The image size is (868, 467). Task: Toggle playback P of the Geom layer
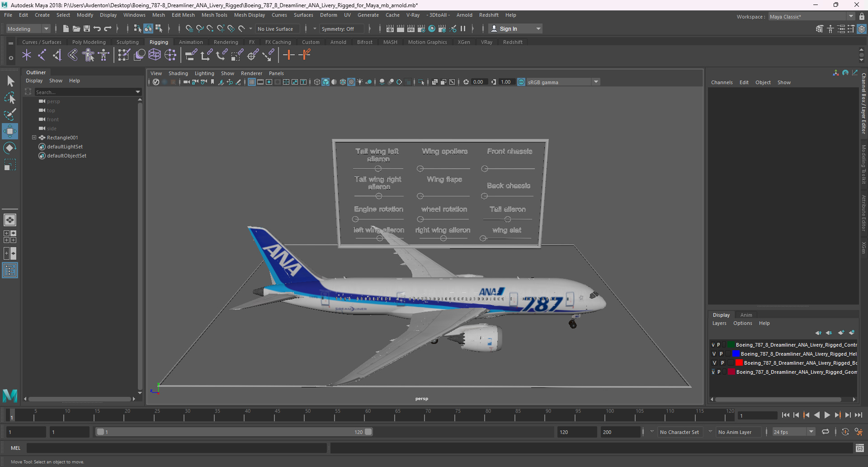click(x=719, y=372)
